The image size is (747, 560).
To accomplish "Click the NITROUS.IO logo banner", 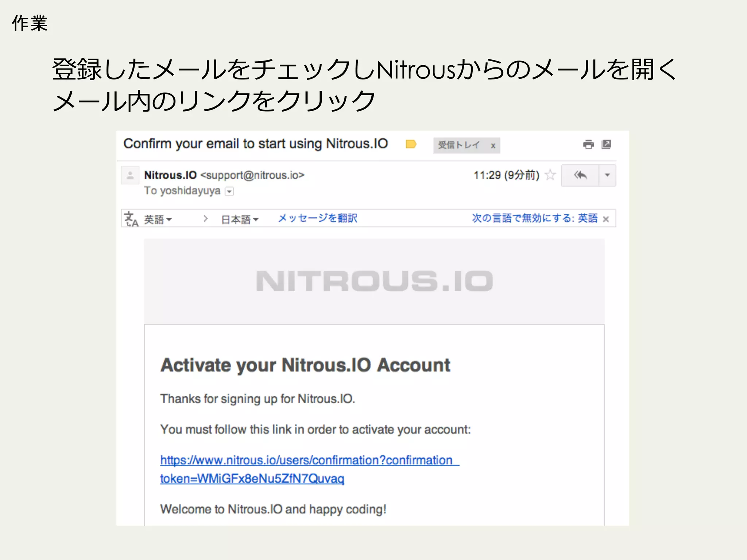I will coord(374,281).
